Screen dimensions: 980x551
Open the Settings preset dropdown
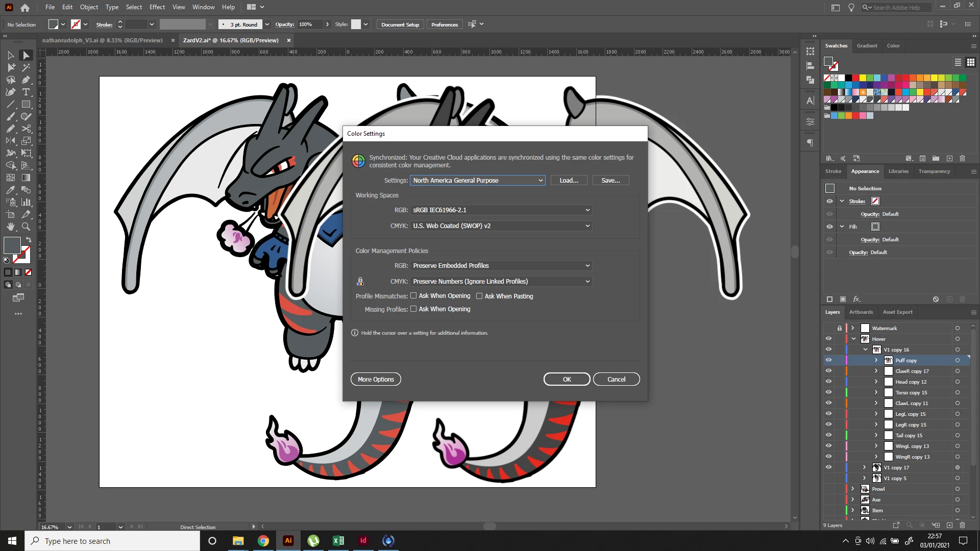coord(477,181)
